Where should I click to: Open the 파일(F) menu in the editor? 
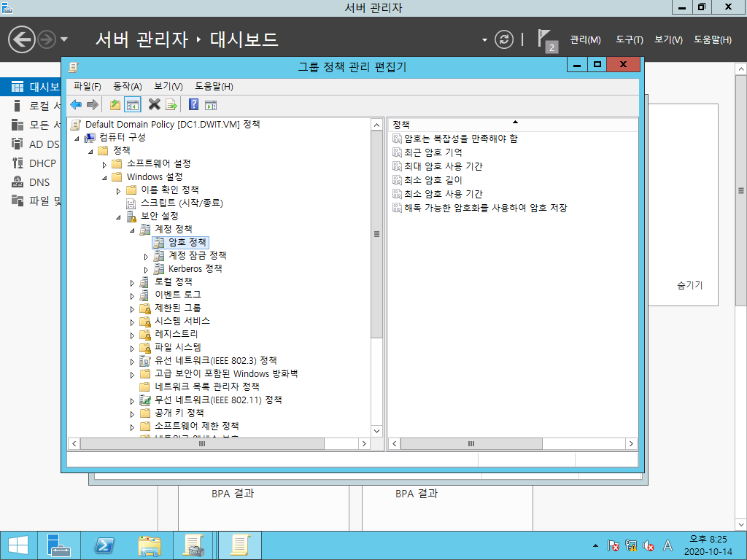[88, 86]
